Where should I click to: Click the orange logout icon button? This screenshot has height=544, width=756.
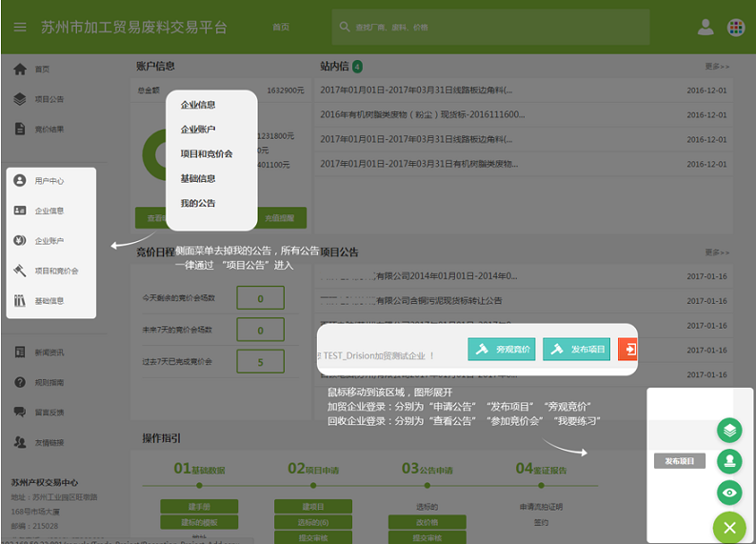click(627, 350)
